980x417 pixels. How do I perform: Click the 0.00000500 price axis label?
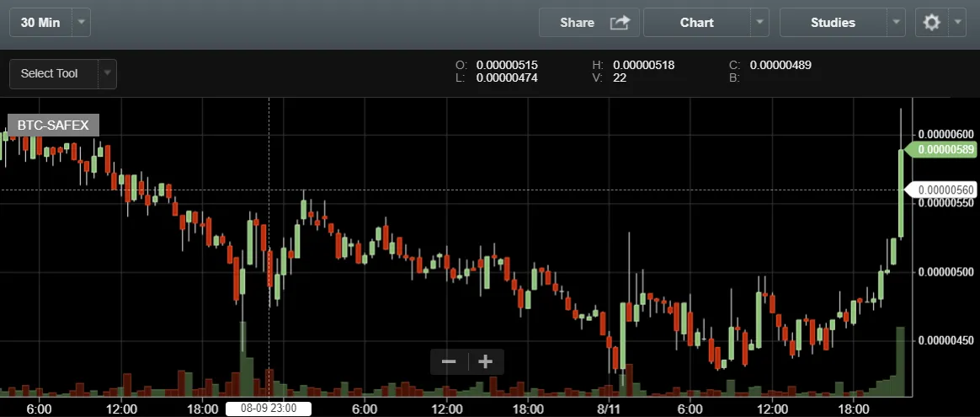(946, 272)
